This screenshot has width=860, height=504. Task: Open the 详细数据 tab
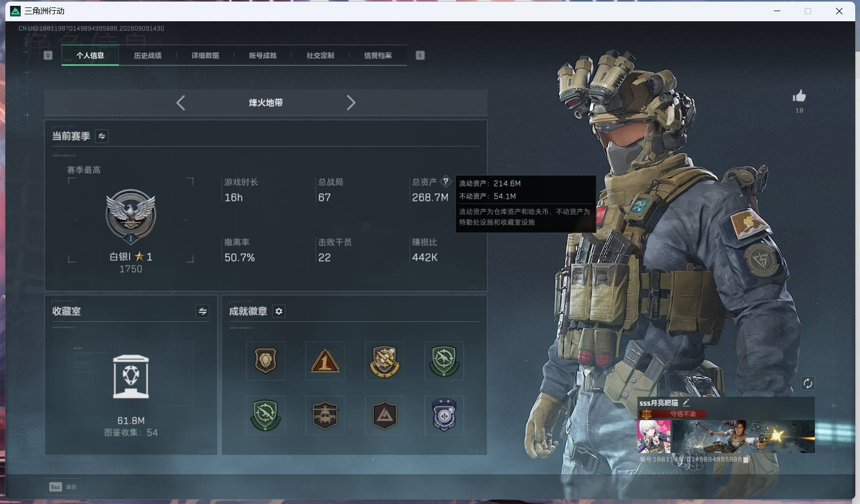click(x=205, y=55)
